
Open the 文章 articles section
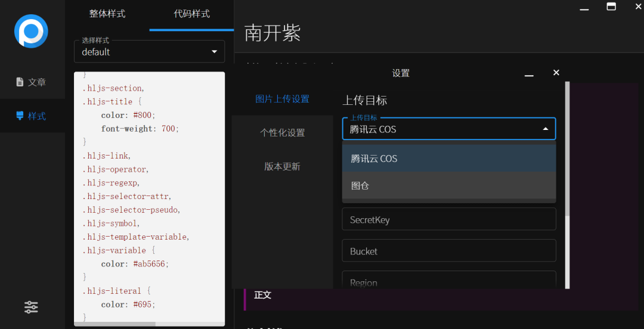(31, 82)
